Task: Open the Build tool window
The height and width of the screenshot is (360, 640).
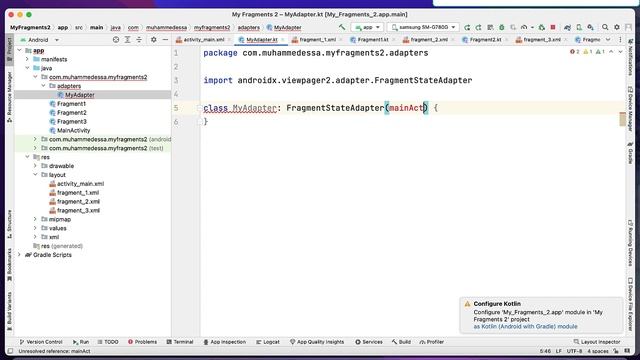Action: tap(401, 342)
